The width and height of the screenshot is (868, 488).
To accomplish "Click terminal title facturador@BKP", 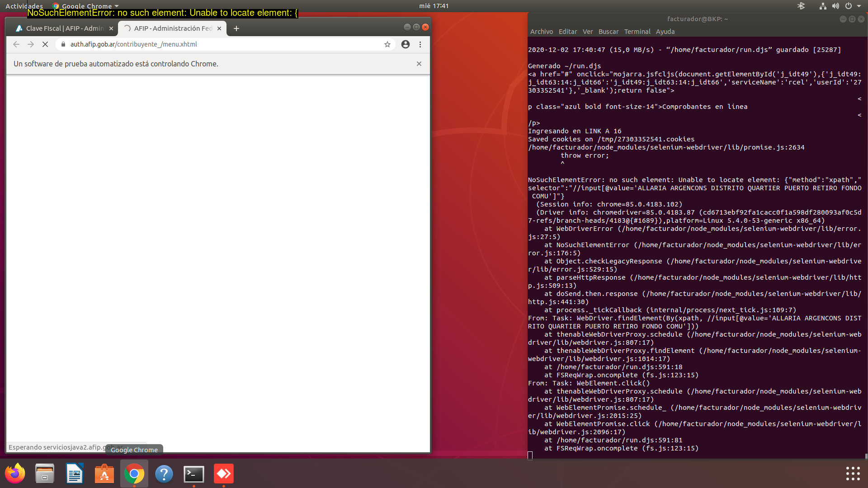I will click(698, 19).
